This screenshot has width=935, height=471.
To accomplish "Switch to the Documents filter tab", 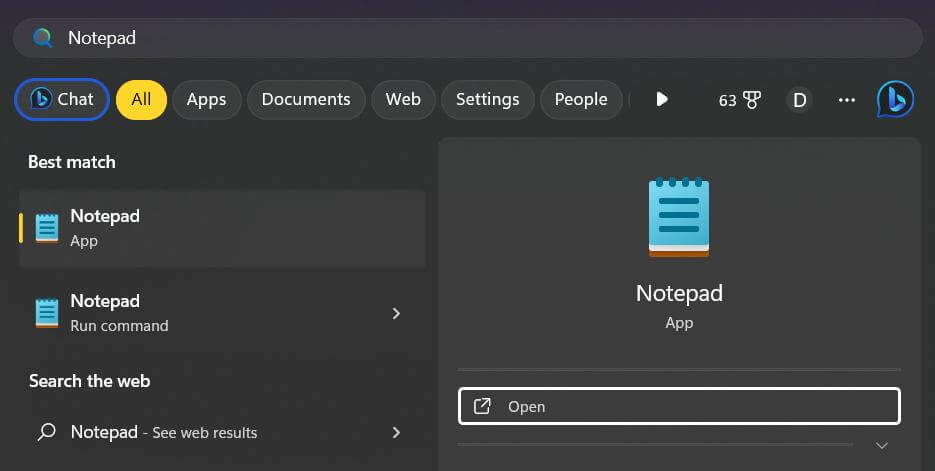I will (305, 99).
